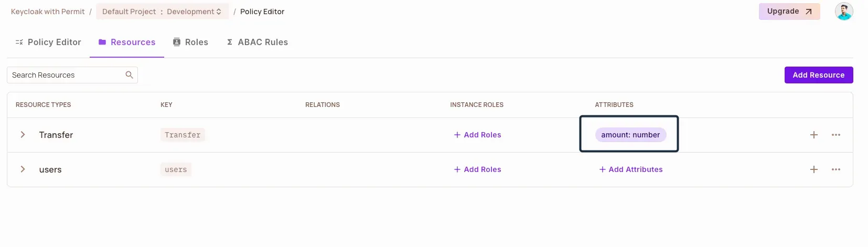
Task: Expand the Transfer resource row
Action: pos(23,135)
